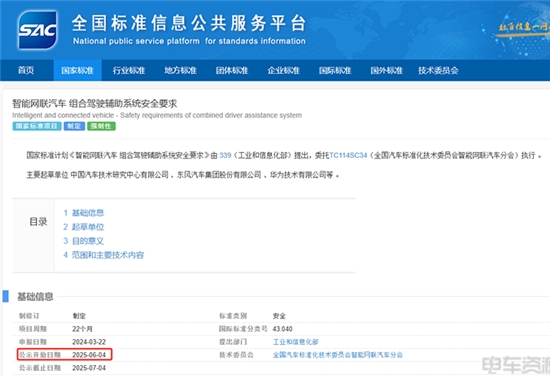550x378 pixels.
Task: Click the blue 制定 tag
Action: (74, 126)
